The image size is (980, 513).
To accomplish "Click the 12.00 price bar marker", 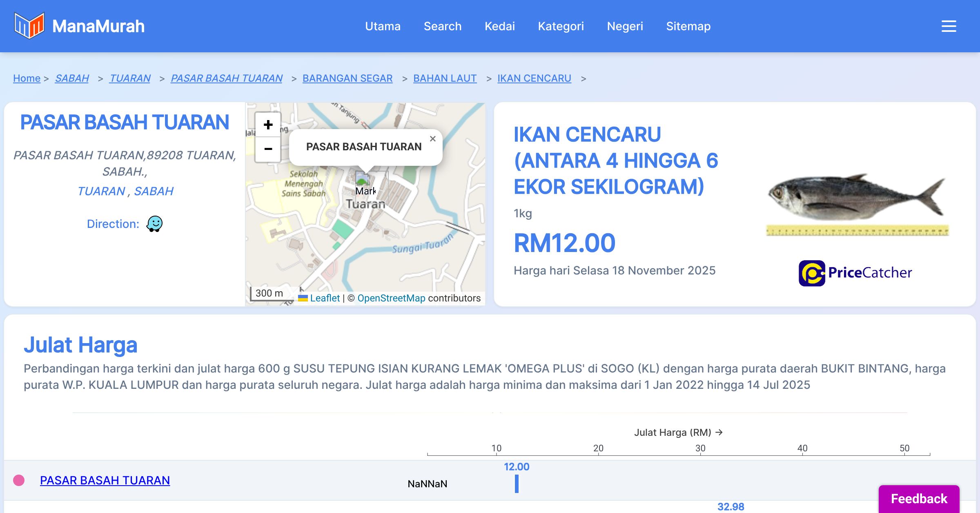I will [x=517, y=484].
